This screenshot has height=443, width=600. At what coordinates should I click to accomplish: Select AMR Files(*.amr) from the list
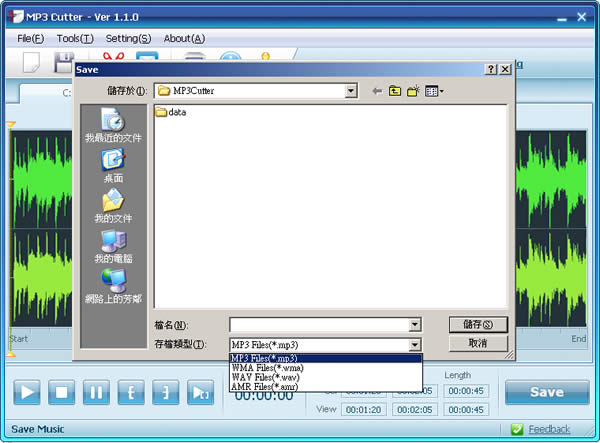point(326,386)
